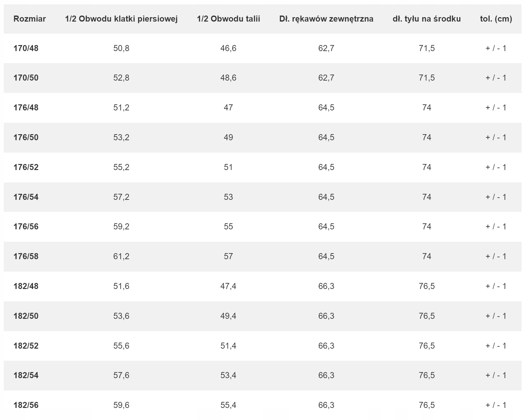
Task: Click the tol. (cm) column header
Action: [496, 19]
